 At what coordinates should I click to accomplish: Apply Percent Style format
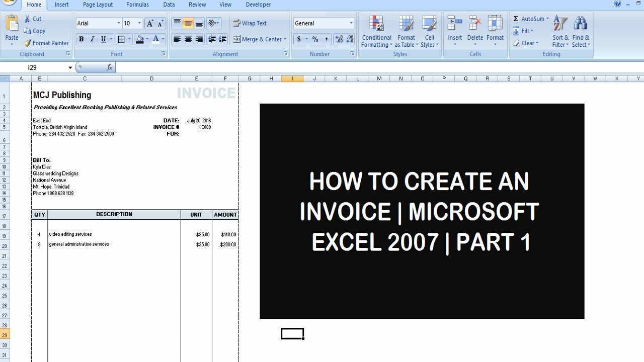pos(315,39)
